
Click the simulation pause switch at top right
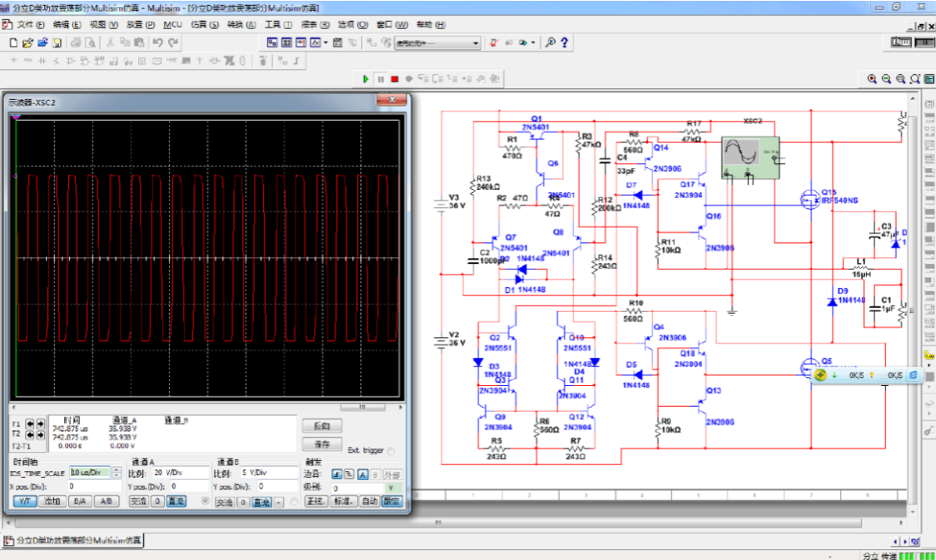[924, 42]
